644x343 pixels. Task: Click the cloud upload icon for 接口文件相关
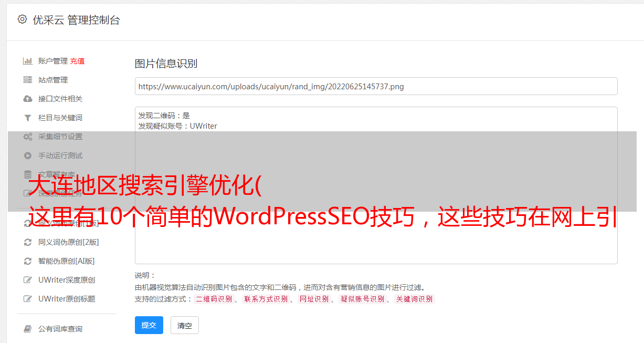point(28,99)
